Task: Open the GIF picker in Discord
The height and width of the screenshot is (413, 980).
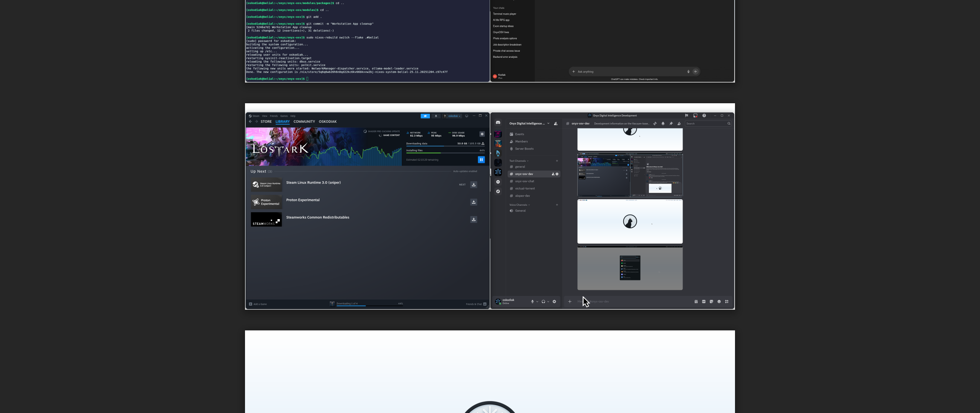Action: pos(704,302)
